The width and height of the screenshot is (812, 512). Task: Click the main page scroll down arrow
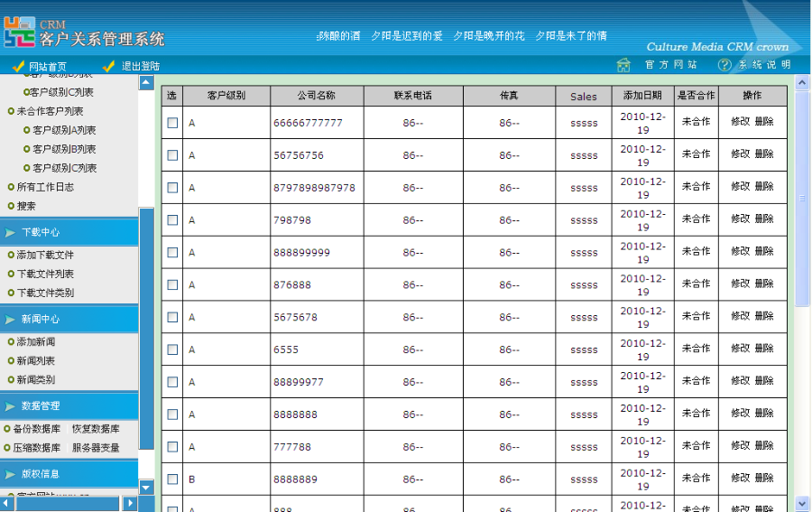(x=802, y=503)
